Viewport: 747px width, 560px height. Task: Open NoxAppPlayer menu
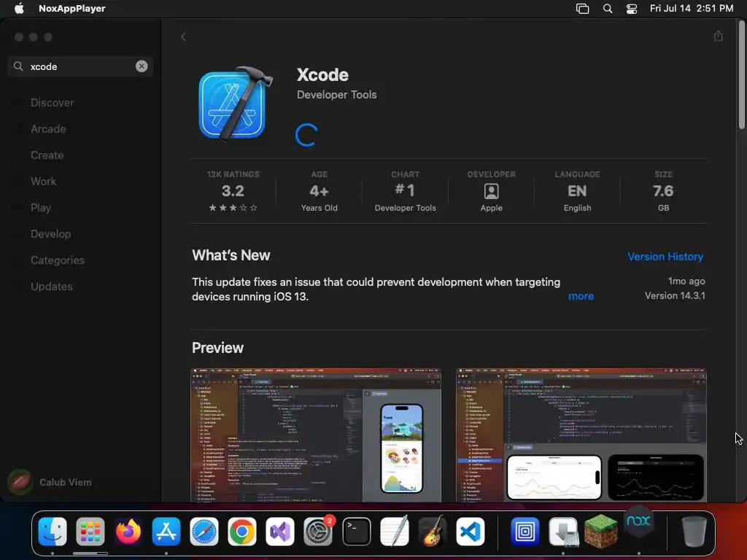(x=72, y=9)
